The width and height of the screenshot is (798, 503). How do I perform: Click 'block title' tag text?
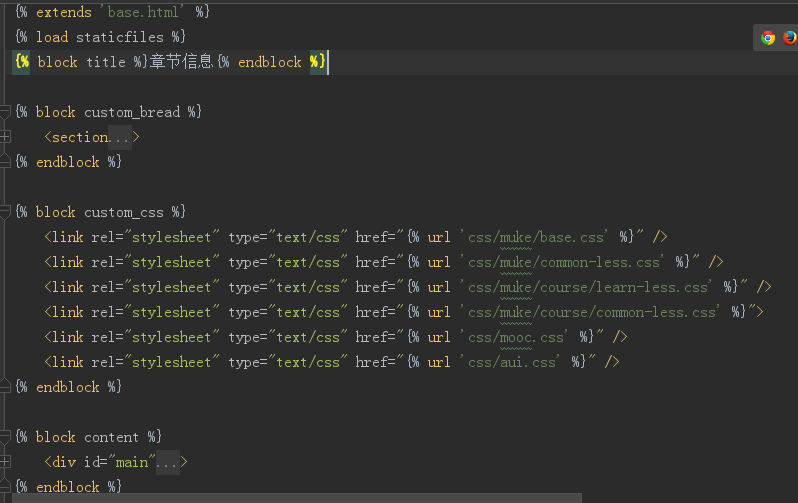pyautogui.click(x=81, y=62)
